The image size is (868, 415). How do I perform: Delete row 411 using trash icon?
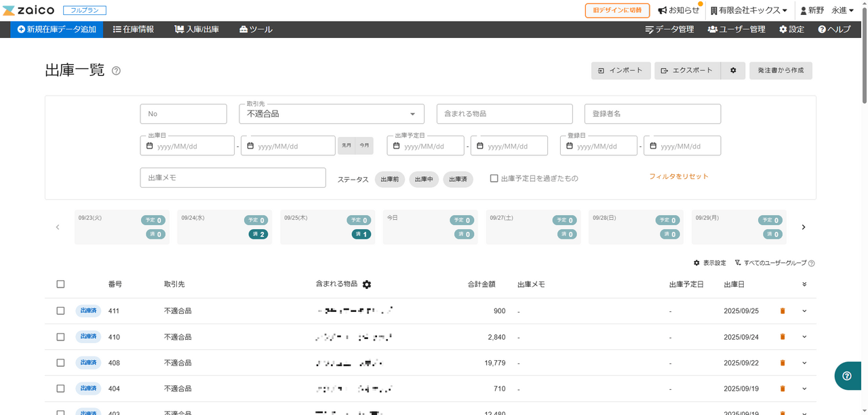click(x=782, y=311)
